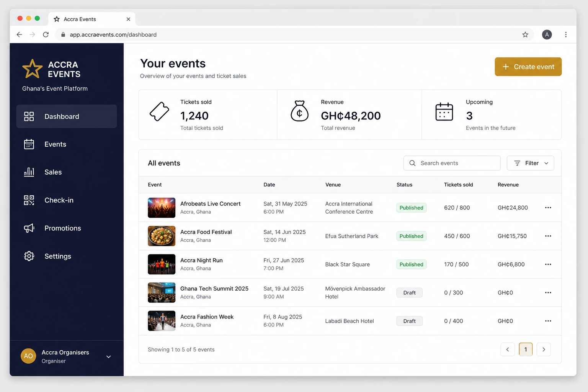Image resolution: width=588 pixels, height=392 pixels.
Task: Open more options for Afrobeats Live Concert
Action: tap(548, 207)
